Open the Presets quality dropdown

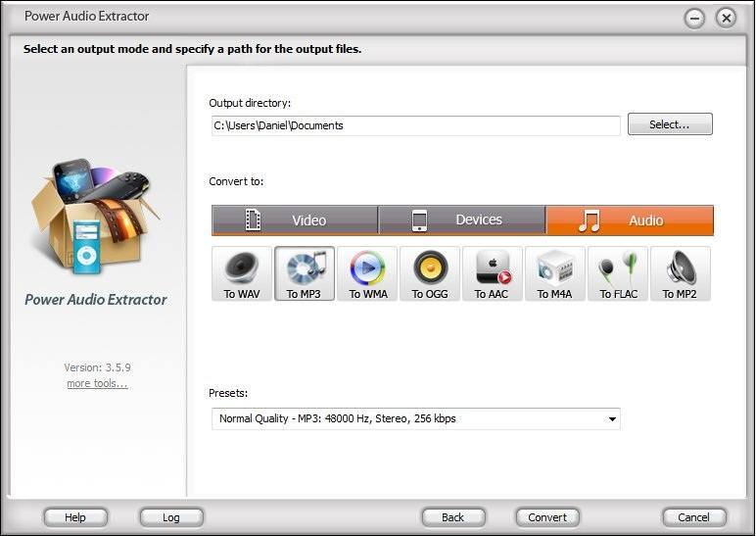pyautogui.click(x=415, y=418)
